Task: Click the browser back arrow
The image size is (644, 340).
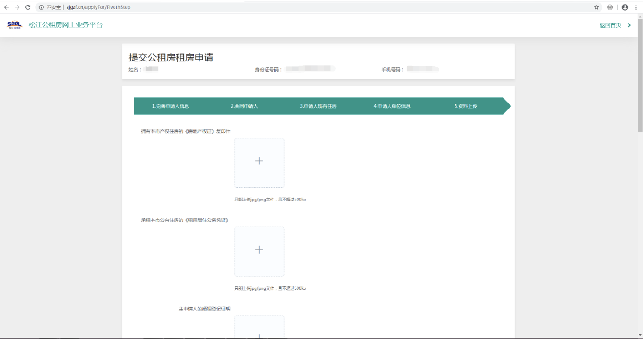Action: pos(6,7)
